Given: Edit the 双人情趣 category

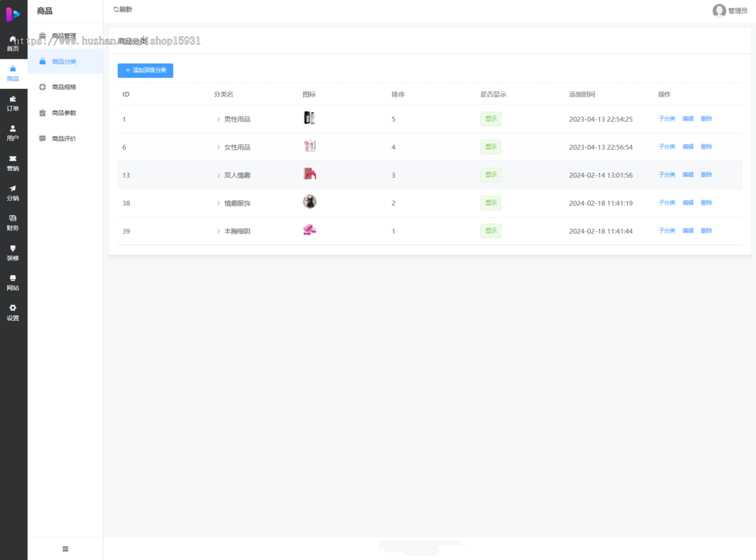Looking at the screenshot, I should (688, 174).
